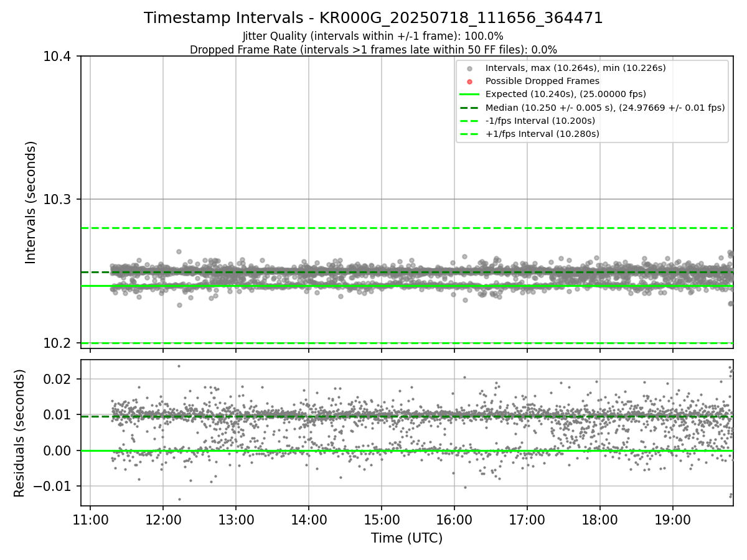Click the 18:00 time tick label
The image size is (747, 560).
tap(600, 518)
